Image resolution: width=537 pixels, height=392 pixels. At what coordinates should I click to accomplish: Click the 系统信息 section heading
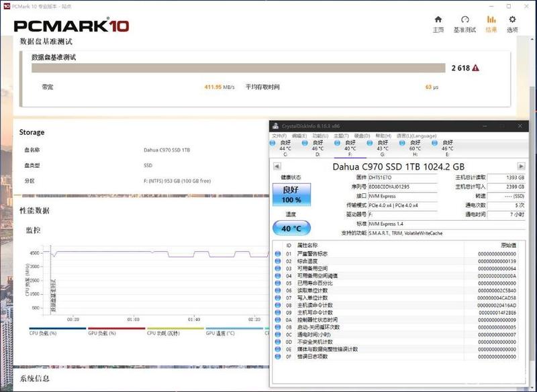pyautogui.click(x=35, y=379)
